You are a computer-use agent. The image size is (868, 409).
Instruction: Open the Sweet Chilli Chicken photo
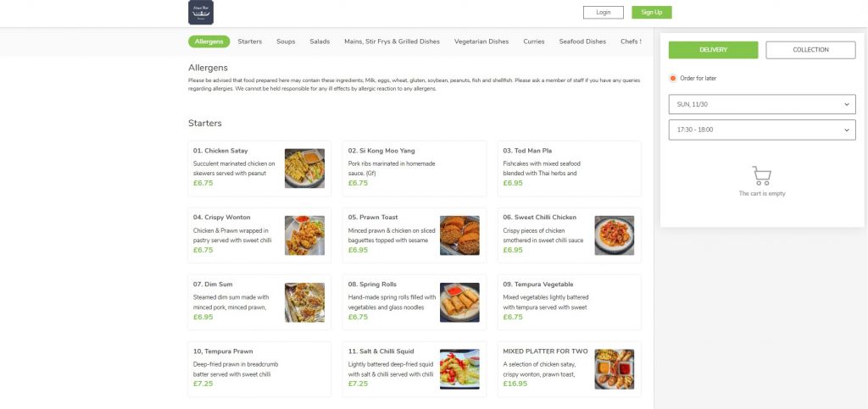614,235
